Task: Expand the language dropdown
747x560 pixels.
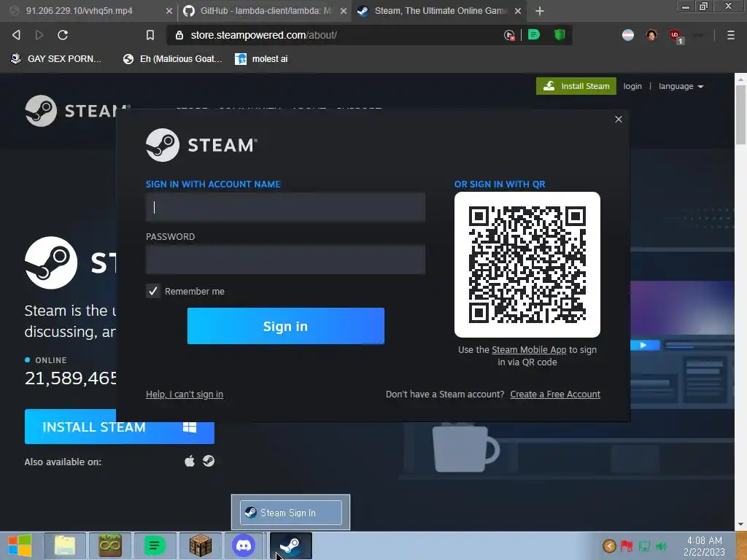Action: pos(681,86)
